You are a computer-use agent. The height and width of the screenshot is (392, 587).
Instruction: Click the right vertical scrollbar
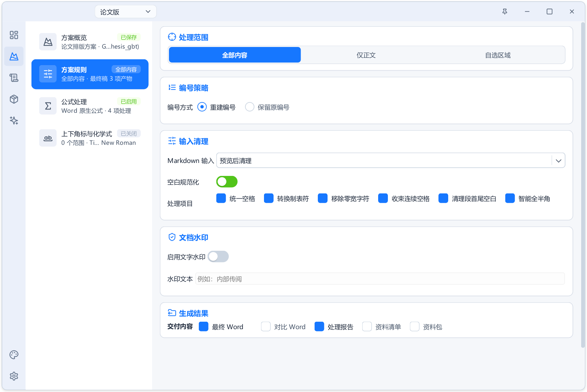pos(583,185)
